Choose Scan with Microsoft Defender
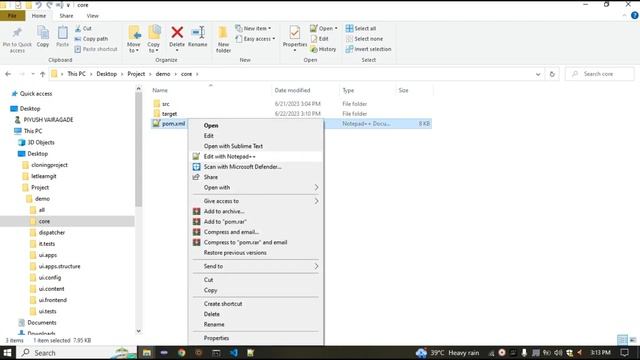This screenshot has height=360, width=640. pos(256,167)
